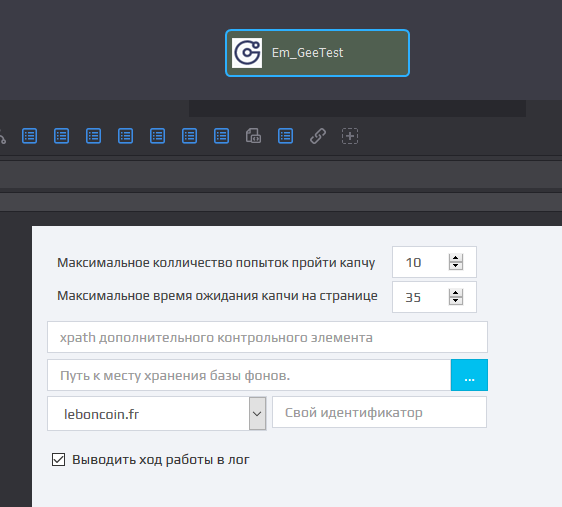The height and width of the screenshot is (507, 562).
Task: Click the leftmost blue list icon in the toolbar
Action: pos(29,136)
